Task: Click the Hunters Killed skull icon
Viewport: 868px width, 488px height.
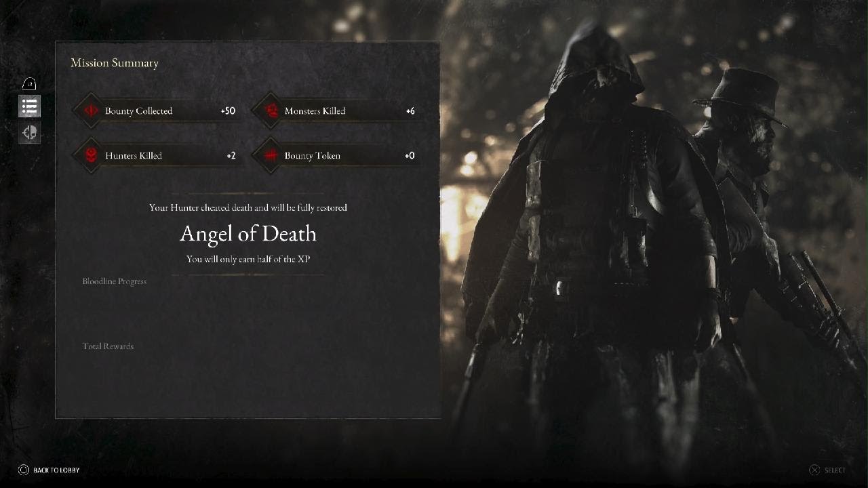Action: click(x=90, y=155)
